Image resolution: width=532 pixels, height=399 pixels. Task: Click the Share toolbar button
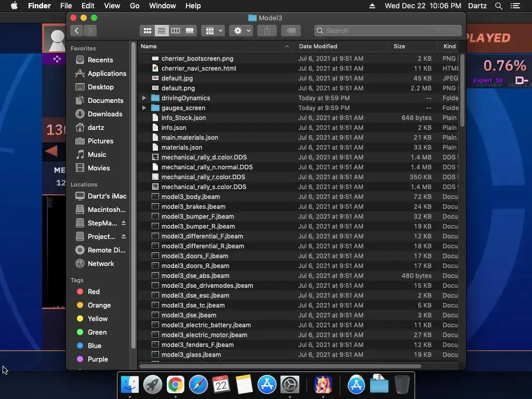[x=268, y=31]
